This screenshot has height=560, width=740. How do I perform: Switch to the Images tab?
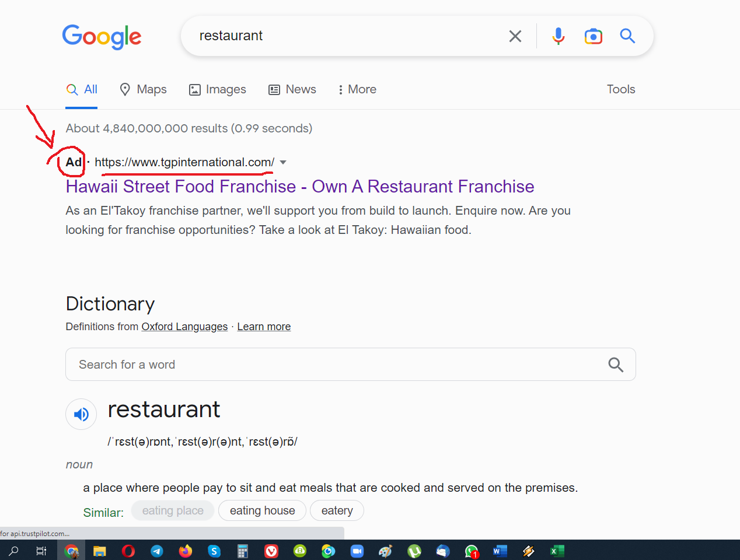217,89
